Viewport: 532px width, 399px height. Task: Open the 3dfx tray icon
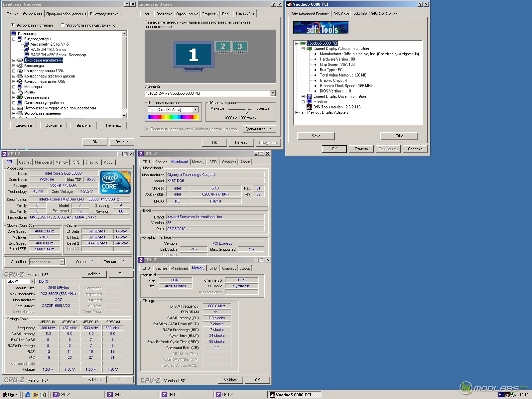click(507, 395)
